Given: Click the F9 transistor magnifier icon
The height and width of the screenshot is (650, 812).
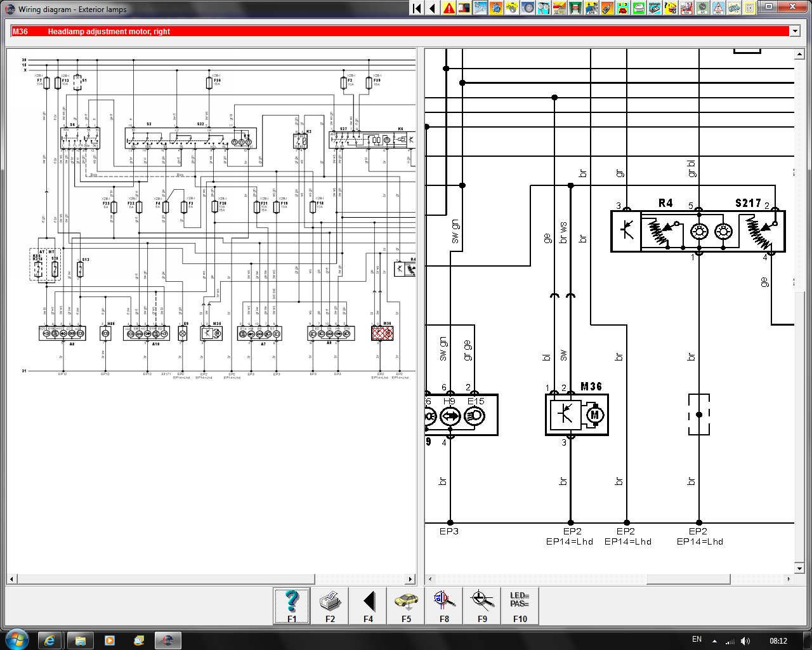Looking at the screenshot, I should pyautogui.click(x=482, y=606).
